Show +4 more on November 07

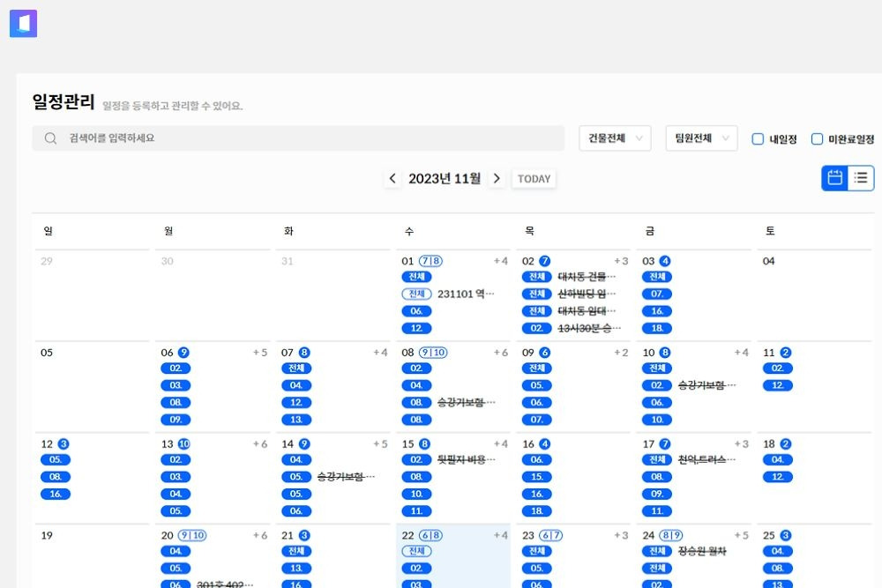pyautogui.click(x=380, y=353)
